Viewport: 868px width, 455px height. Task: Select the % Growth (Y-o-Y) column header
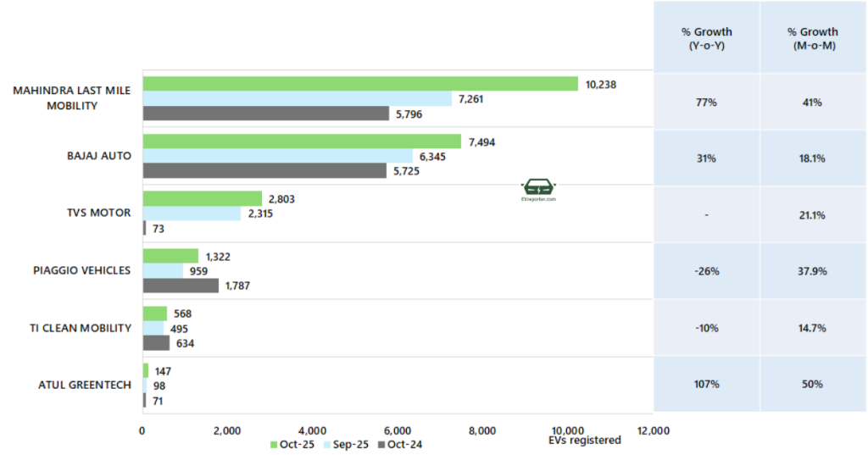[706, 39]
